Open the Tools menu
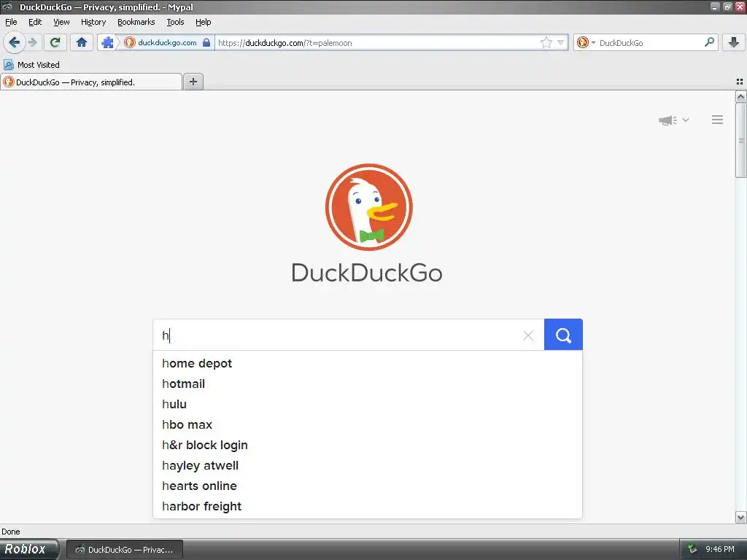 point(175,22)
